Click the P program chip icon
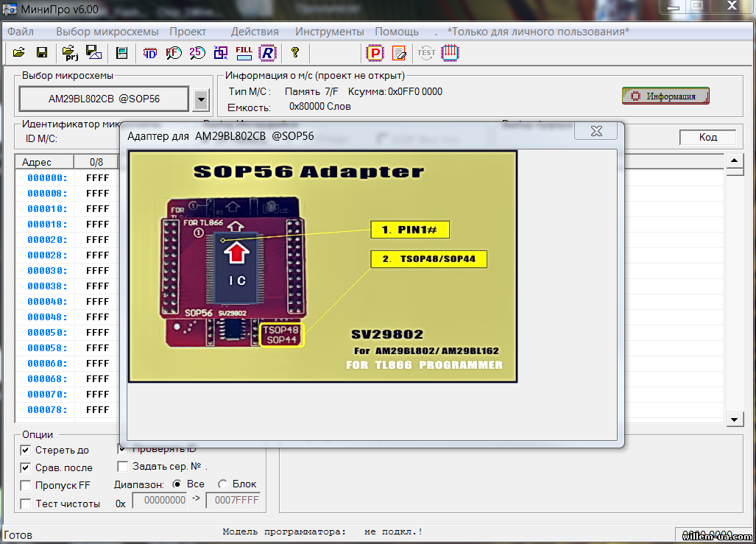756x544 pixels. pyautogui.click(x=375, y=52)
